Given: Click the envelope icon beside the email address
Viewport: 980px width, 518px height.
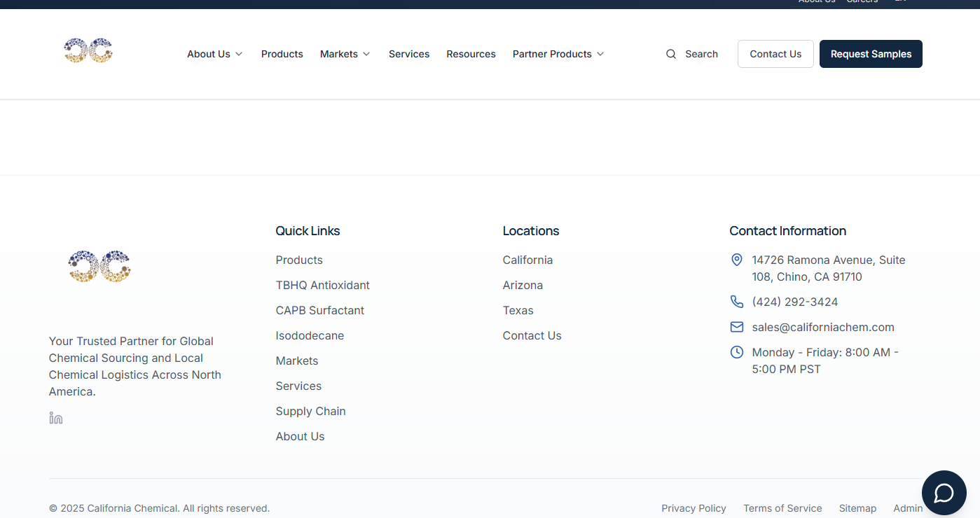Looking at the screenshot, I should pyautogui.click(x=736, y=326).
